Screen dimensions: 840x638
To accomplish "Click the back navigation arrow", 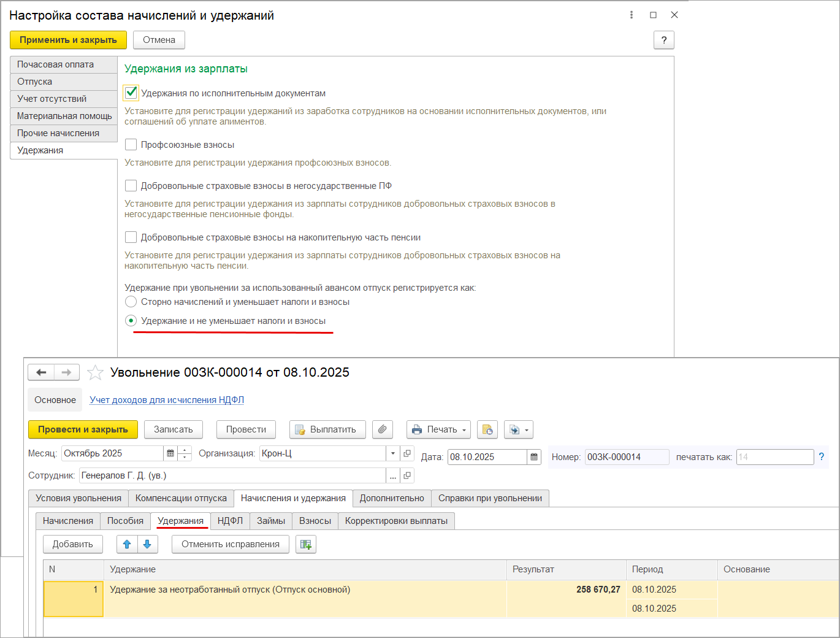I will click(x=41, y=372).
